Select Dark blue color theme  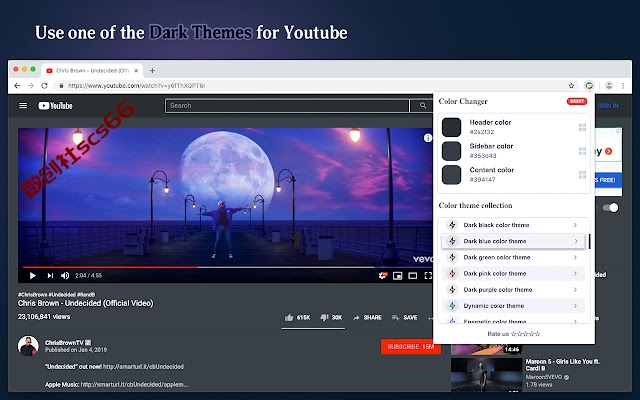(x=513, y=241)
